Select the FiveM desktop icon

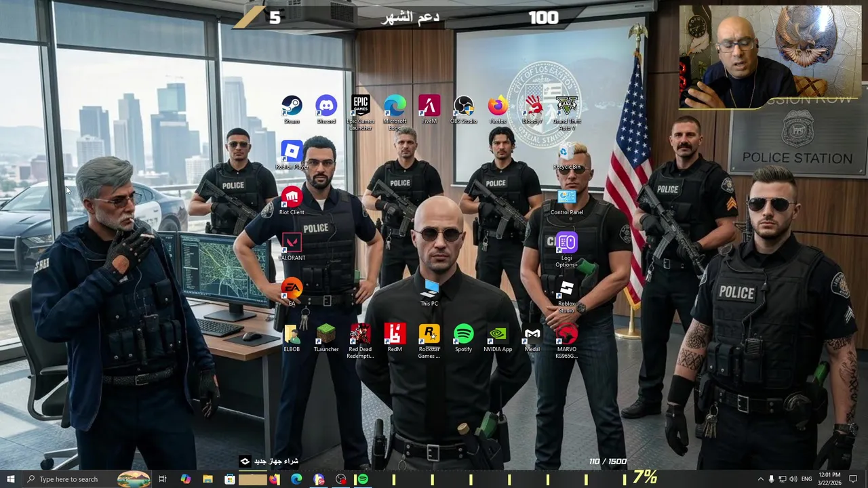point(429,110)
